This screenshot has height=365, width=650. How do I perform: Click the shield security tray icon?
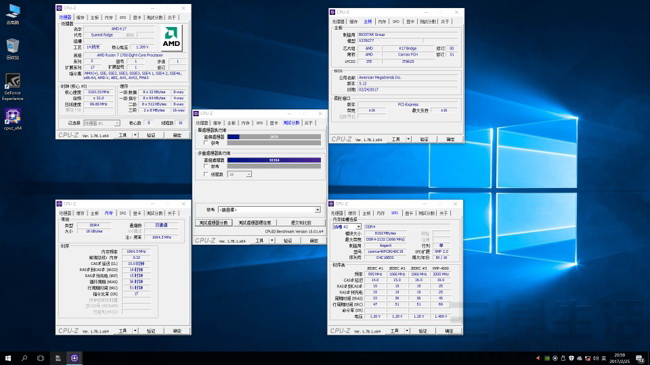point(571,358)
